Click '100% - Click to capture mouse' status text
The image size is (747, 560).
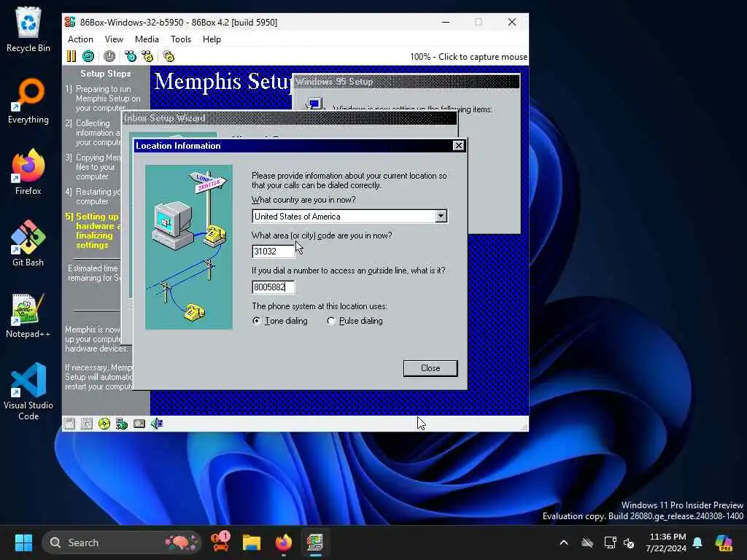click(468, 57)
